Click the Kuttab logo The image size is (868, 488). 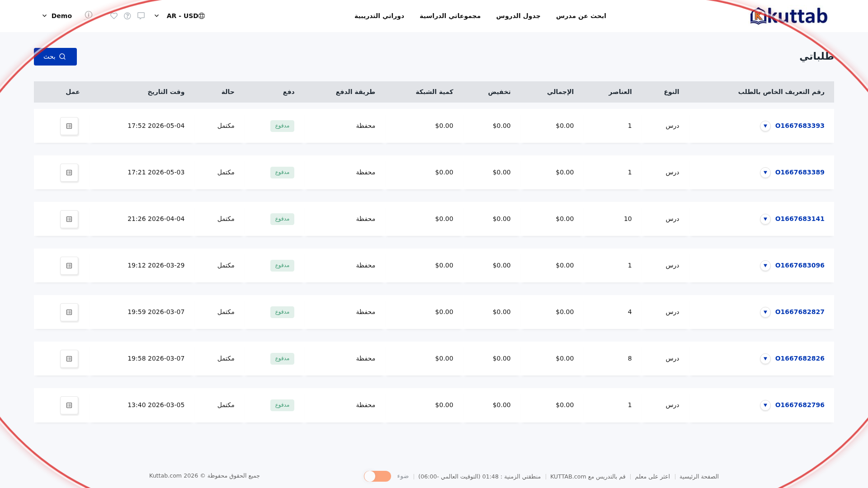(x=788, y=16)
